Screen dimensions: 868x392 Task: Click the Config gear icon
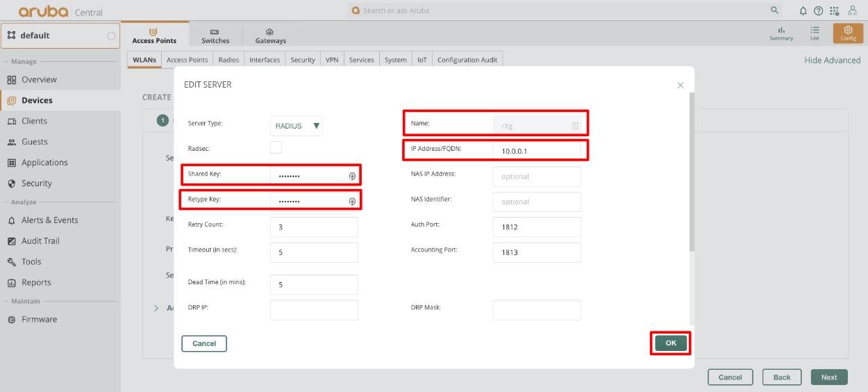(848, 33)
